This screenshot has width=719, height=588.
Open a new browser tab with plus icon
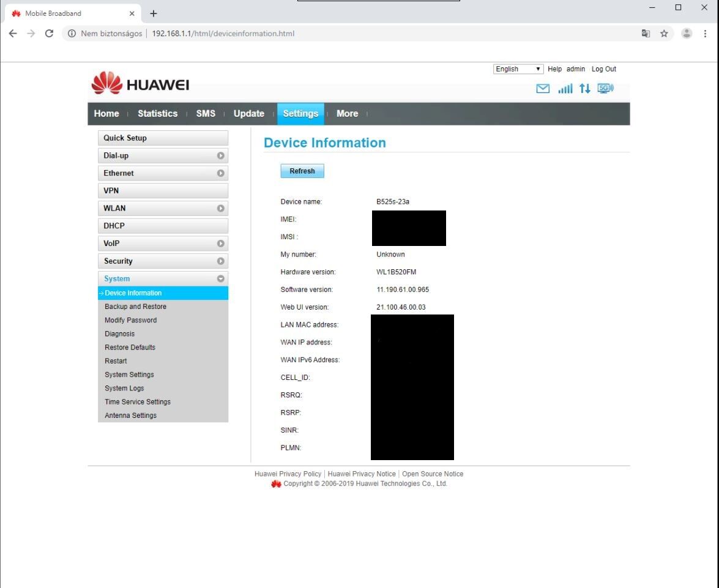tap(154, 13)
